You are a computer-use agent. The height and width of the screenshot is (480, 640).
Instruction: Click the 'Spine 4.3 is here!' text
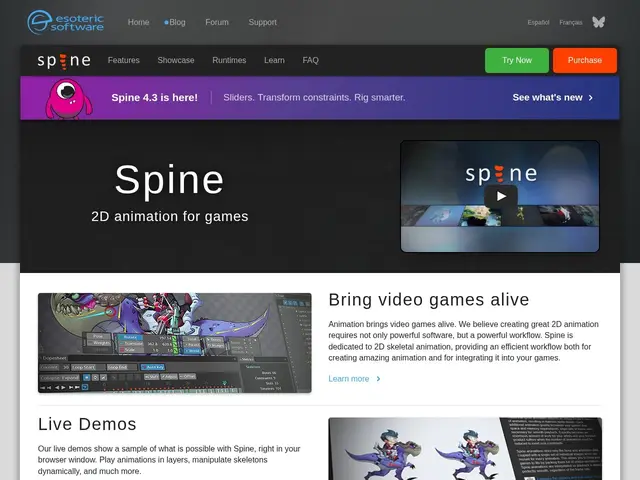(x=154, y=98)
